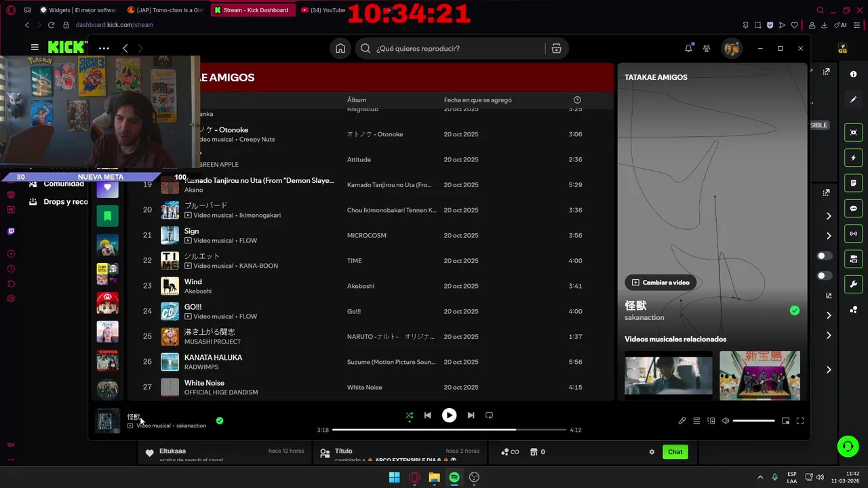The height and width of the screenshot is (488, 868).
Task: Switch to '(34) YouTube' browser tab
Action: [324, 10]
